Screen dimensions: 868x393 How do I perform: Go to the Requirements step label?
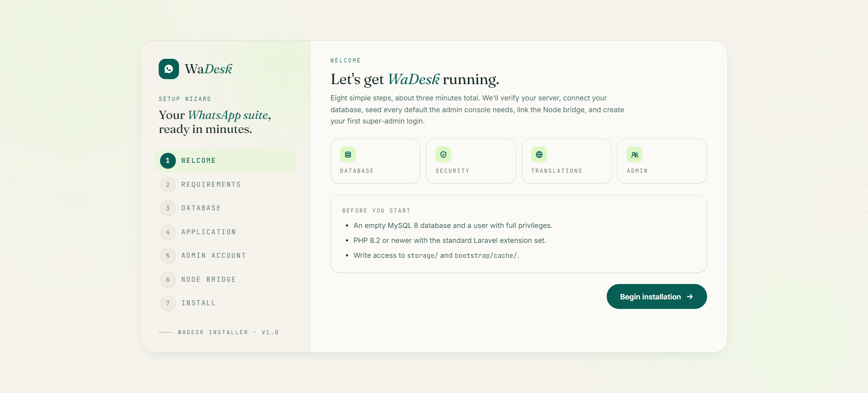[x=211, y=185]
